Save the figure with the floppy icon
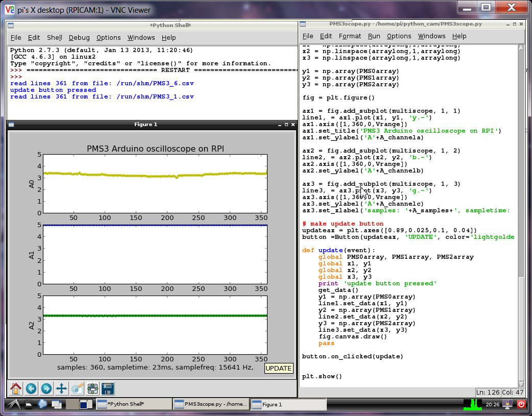 coord(108,388)
